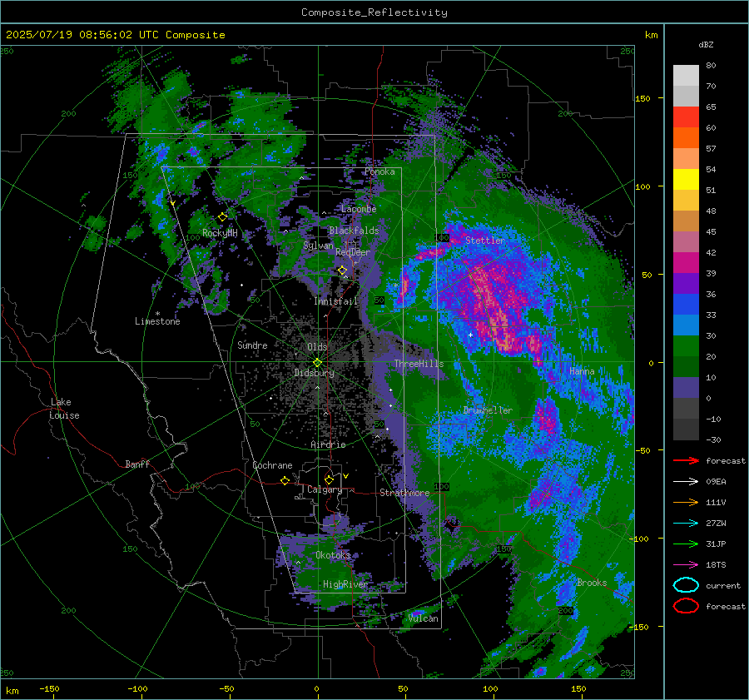Select the Sundre town label

click(252, 345)
